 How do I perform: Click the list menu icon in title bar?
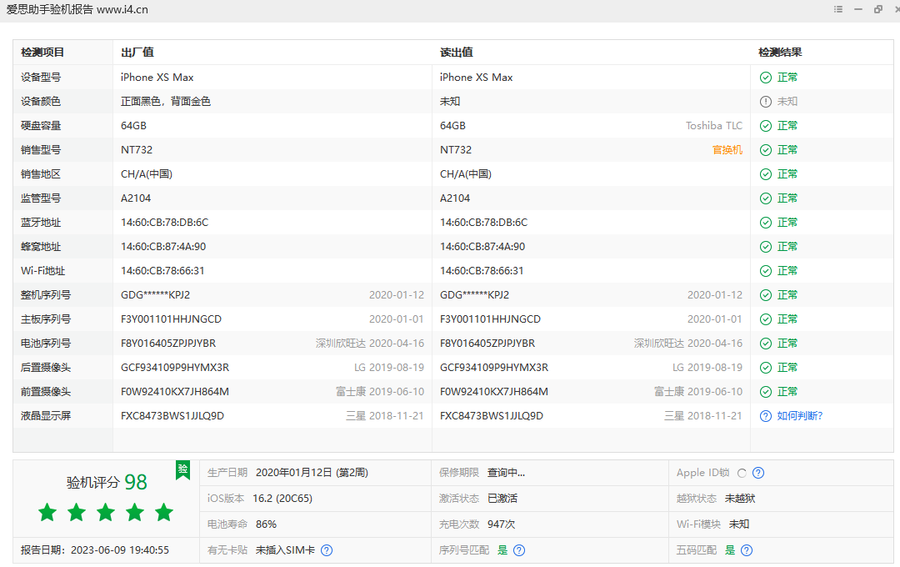pos(838,9)
